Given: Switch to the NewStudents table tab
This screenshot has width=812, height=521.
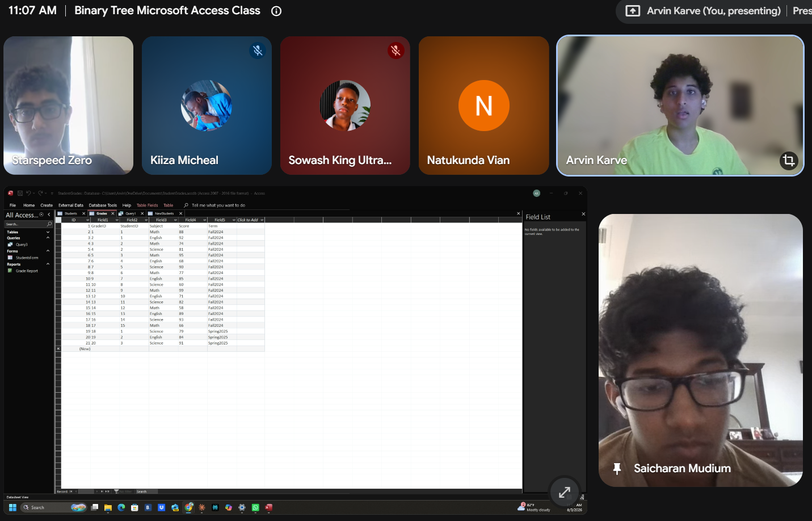Looking at the screenshot, I should coord(165,213).
